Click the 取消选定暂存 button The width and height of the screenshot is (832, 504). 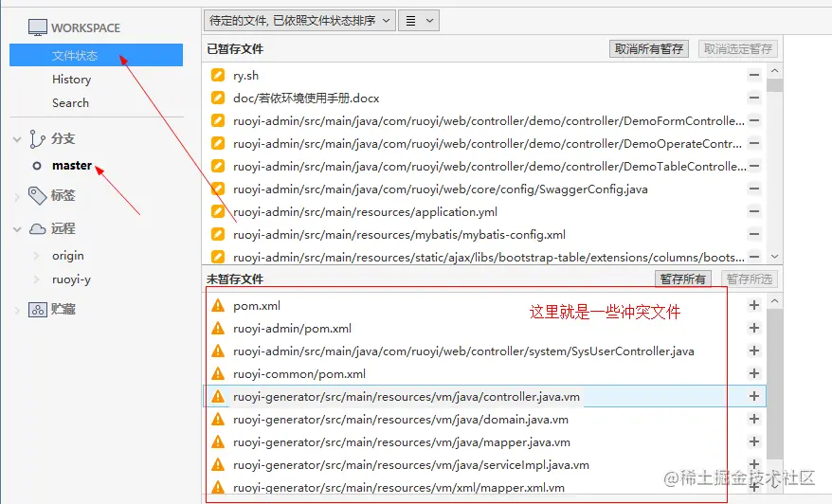point(737,49)
